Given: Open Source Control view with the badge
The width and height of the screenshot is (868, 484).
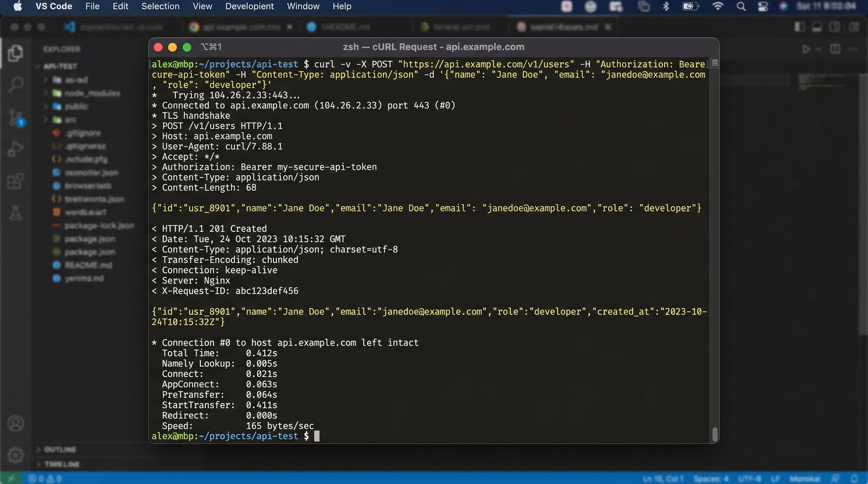Looking at the screenshot, I should coord(16,118).
